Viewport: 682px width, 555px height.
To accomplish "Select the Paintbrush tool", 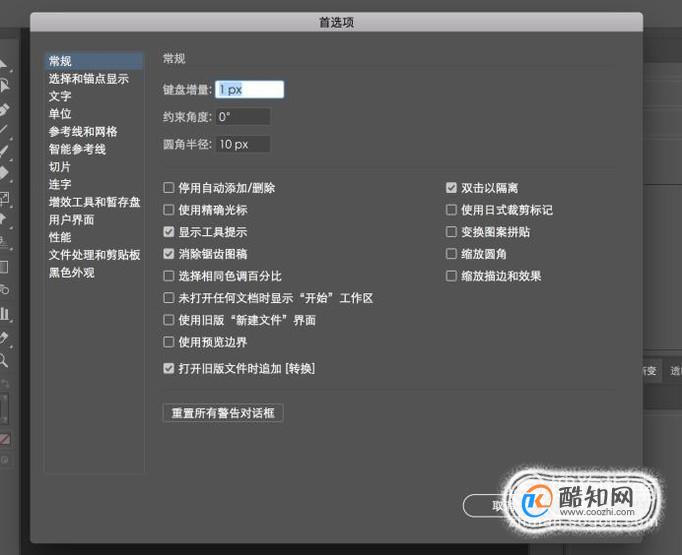I will coord(3,151).
